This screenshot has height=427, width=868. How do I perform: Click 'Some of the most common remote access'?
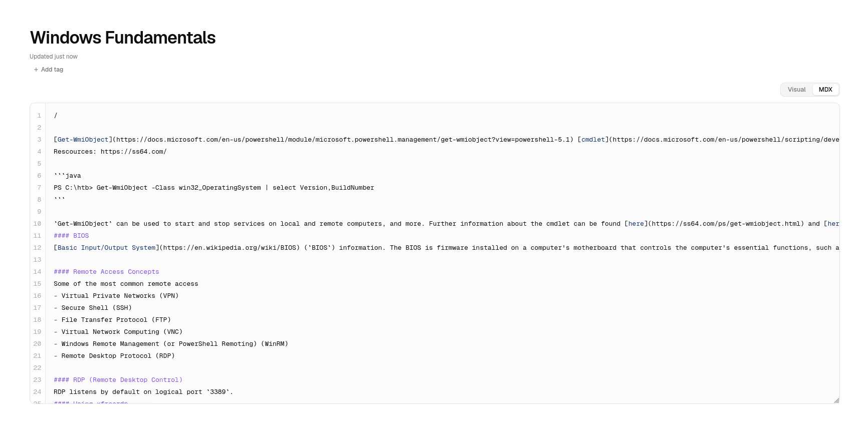126,284
